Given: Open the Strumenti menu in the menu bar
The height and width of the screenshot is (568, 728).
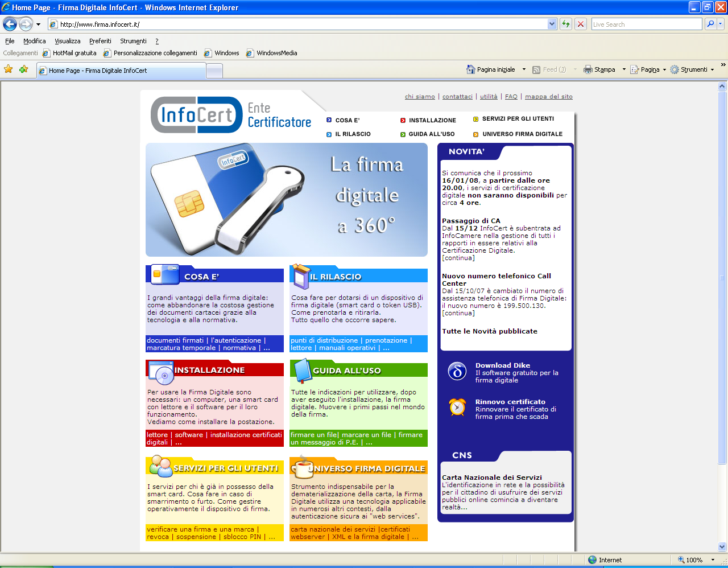Looking at the screenshot, I should tap(133, 41).
